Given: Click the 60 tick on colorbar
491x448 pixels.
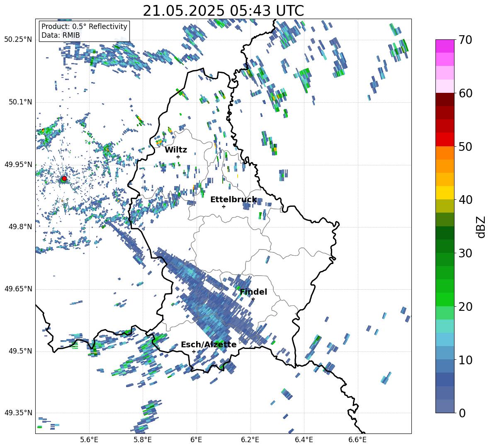Looking at the screenshot, I should click(465, 93).
